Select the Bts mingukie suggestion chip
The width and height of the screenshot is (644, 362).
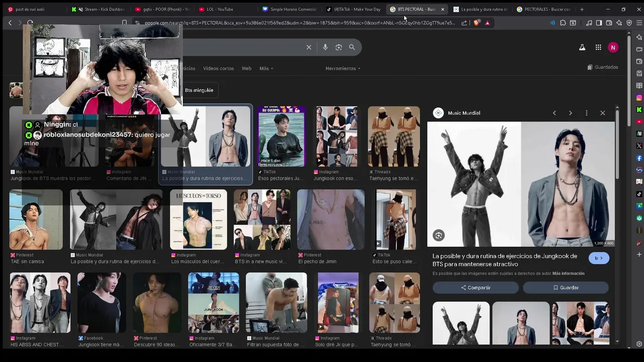[x=199, y=90]
